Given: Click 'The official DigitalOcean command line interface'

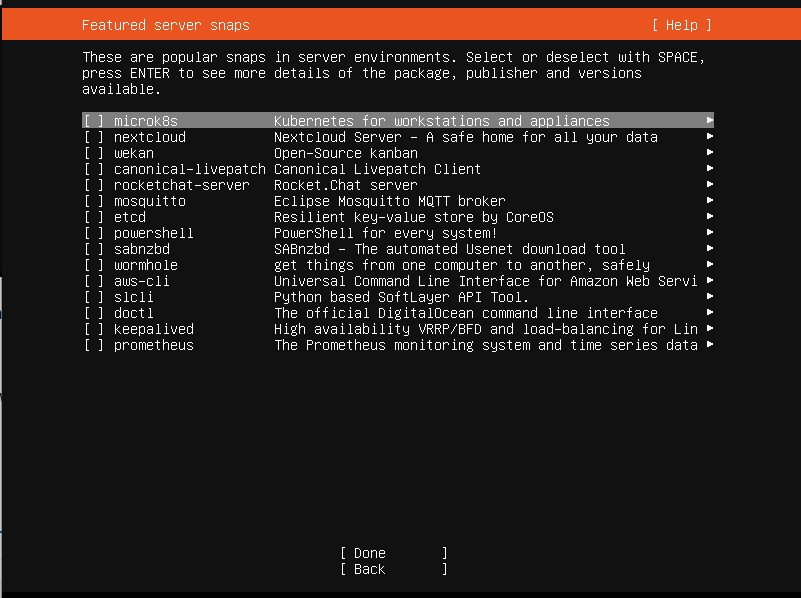Looking at the screenshot, I should pos(466,313).
